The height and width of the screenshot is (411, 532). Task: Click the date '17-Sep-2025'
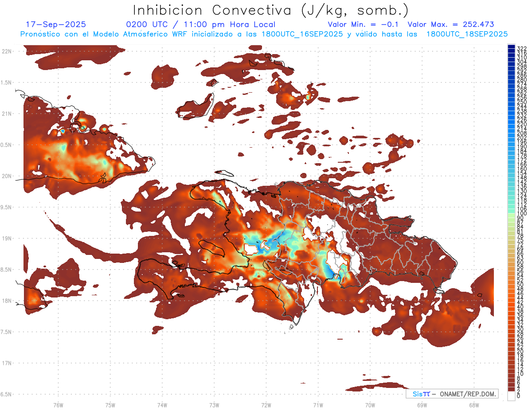[x=56, y=24]
